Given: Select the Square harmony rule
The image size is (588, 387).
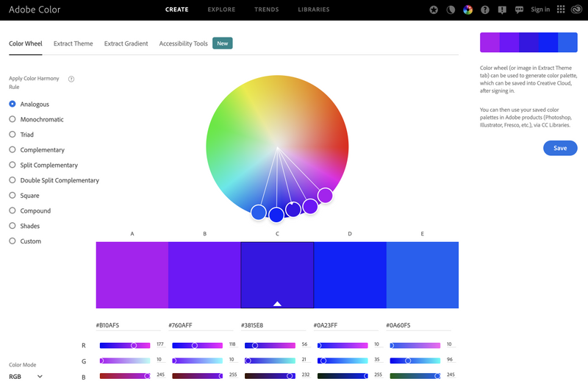Looking at the screenshot, I should (24, 196).
